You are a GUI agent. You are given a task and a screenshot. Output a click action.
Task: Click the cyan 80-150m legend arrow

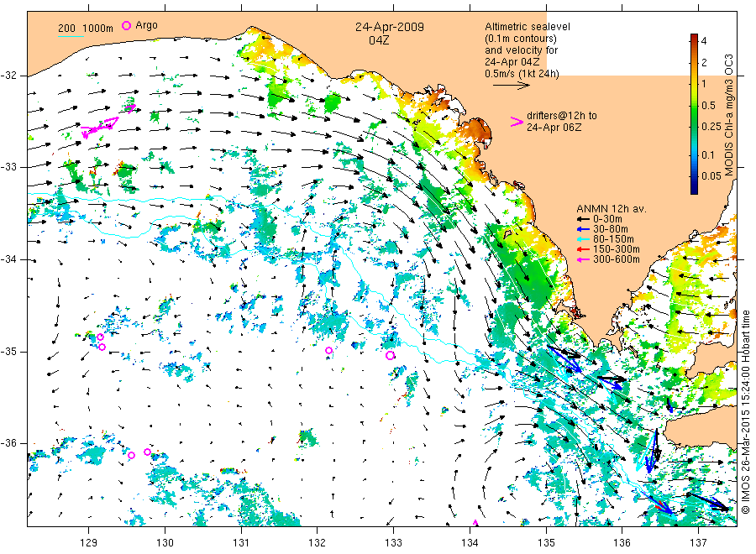point(584,239)
